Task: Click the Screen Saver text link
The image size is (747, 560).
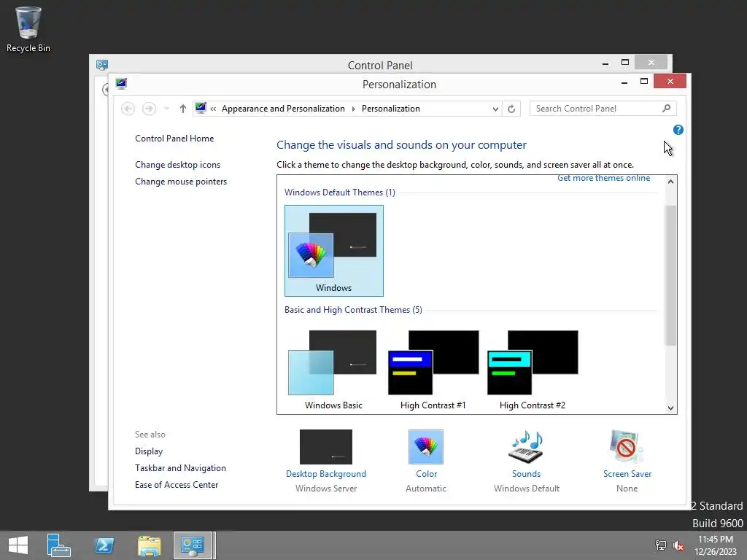Action: (627, 474)
